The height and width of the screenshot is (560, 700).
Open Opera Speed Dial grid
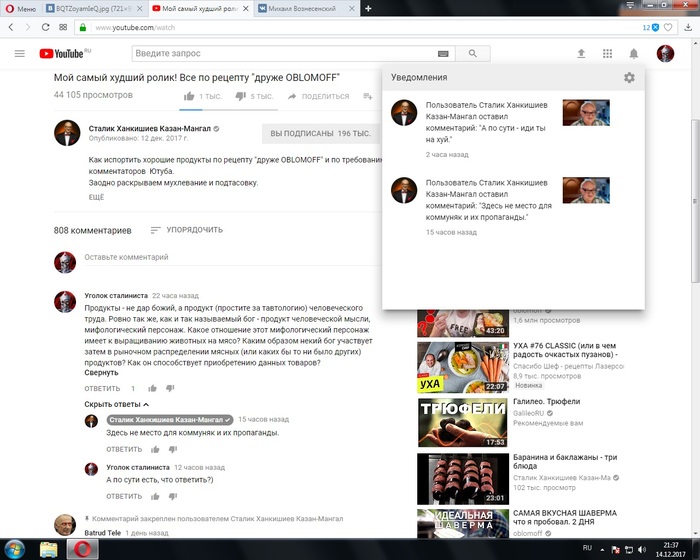(63, 27)
